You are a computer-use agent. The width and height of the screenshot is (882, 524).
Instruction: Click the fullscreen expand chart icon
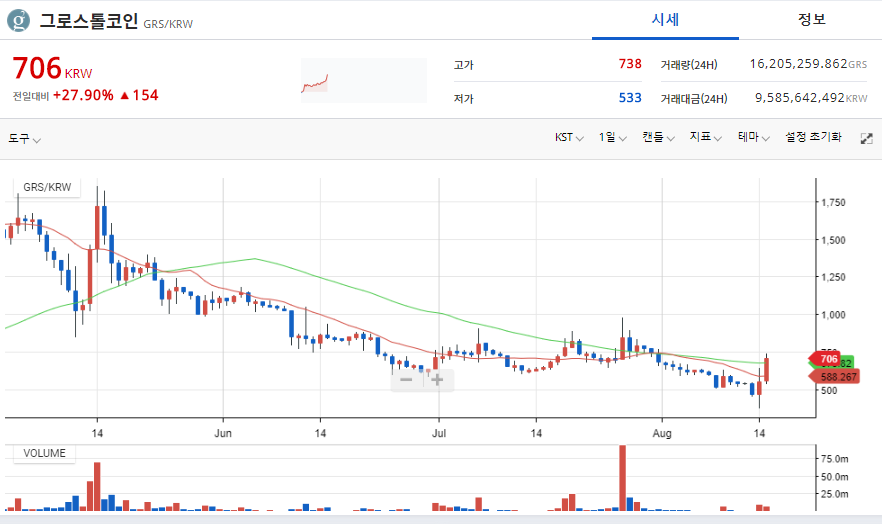click(x=866, y=138)
